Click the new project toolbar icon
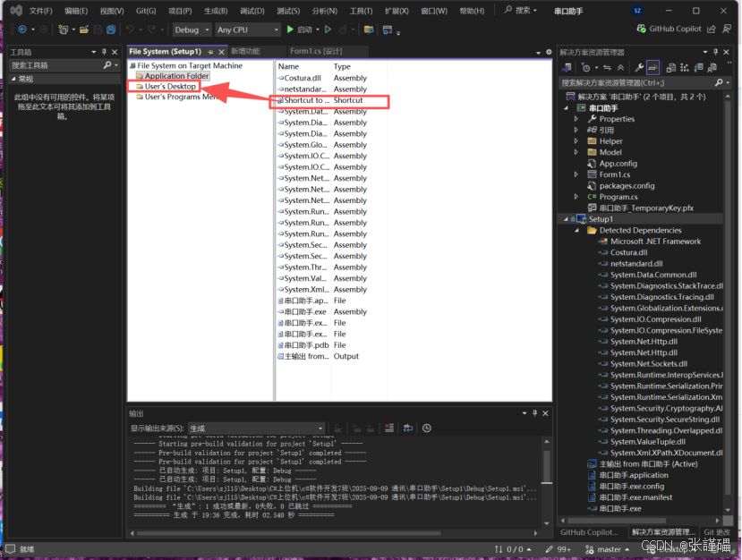 pyautogui.click(x=63, y=30)
